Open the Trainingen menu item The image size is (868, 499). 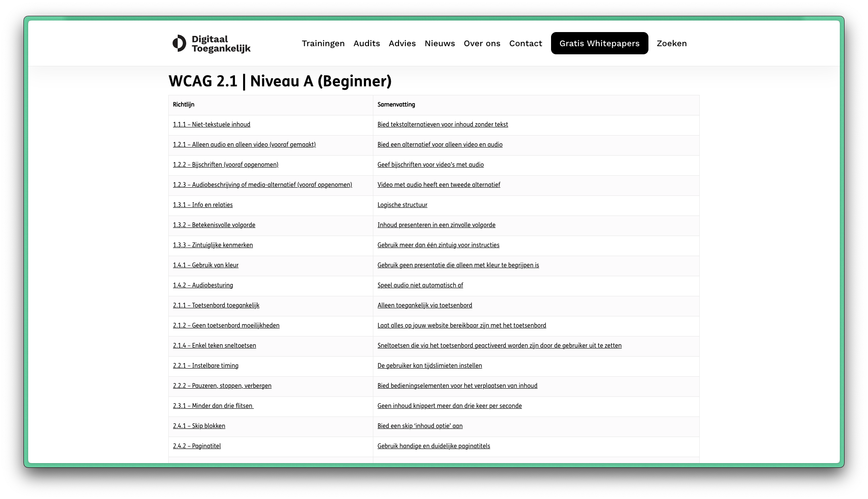[323, 43]
